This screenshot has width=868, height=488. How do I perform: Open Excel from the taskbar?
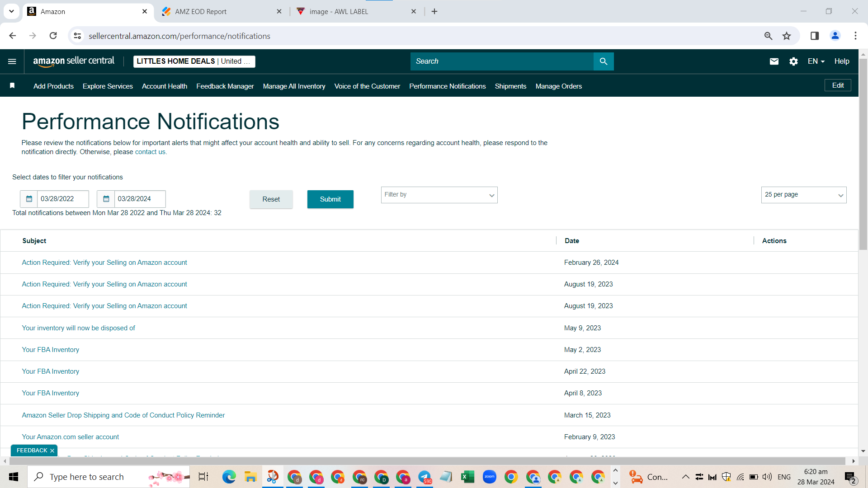point(467,477)
